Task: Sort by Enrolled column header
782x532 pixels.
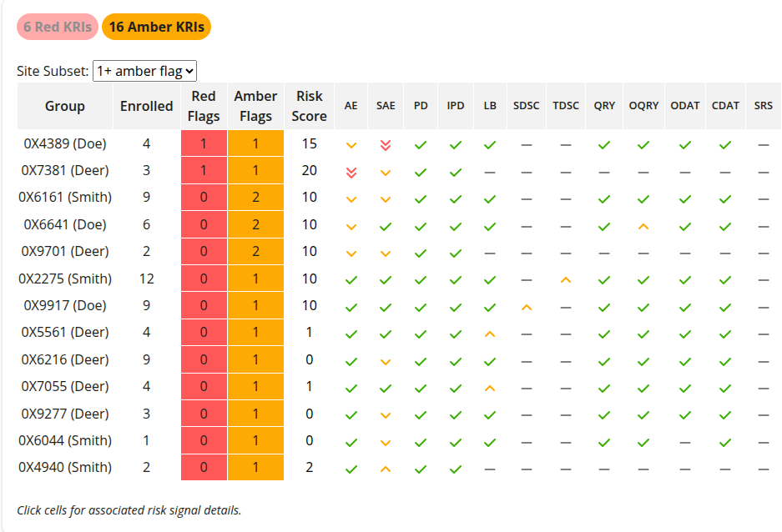Action: 146,106
